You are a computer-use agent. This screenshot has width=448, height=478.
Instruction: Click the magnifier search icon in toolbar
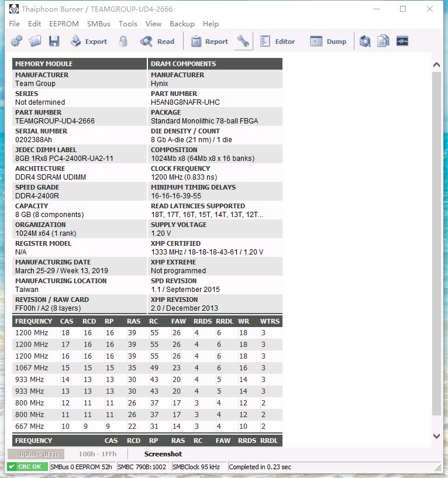click(x=365, y=42)
